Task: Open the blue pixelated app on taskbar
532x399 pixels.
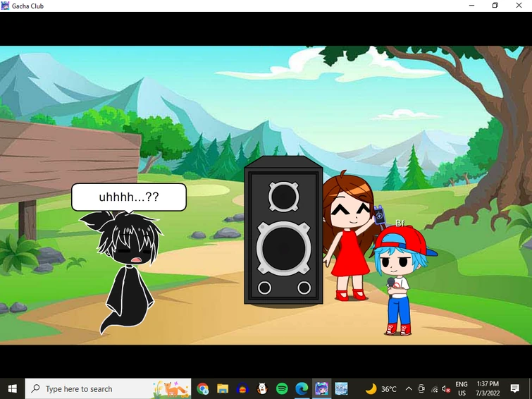Action: point(341,388)
